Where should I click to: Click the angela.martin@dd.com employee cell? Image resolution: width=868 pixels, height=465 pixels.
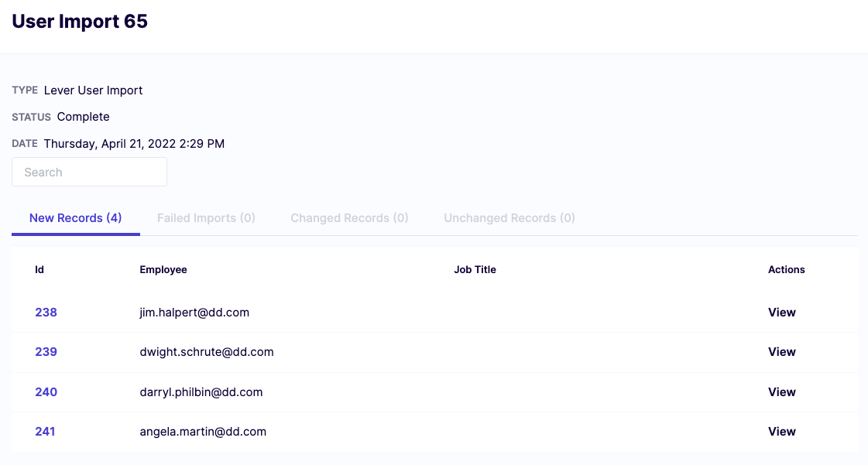tap(203, 432)
